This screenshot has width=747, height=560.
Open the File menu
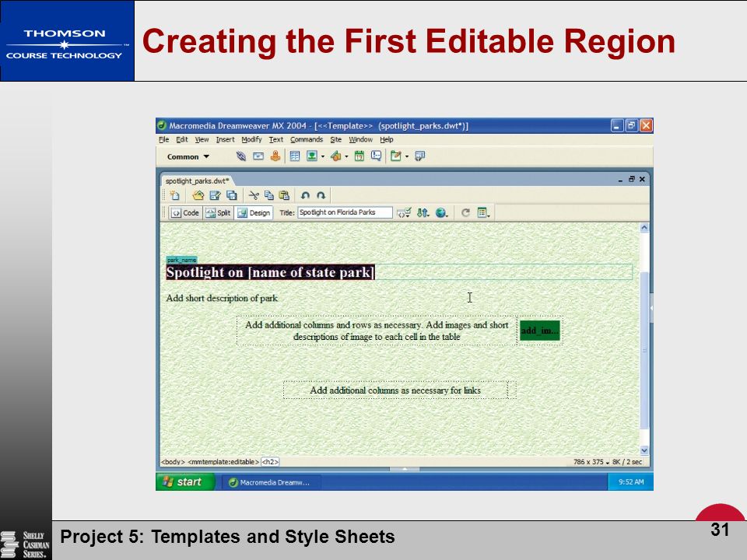[164, 139]
